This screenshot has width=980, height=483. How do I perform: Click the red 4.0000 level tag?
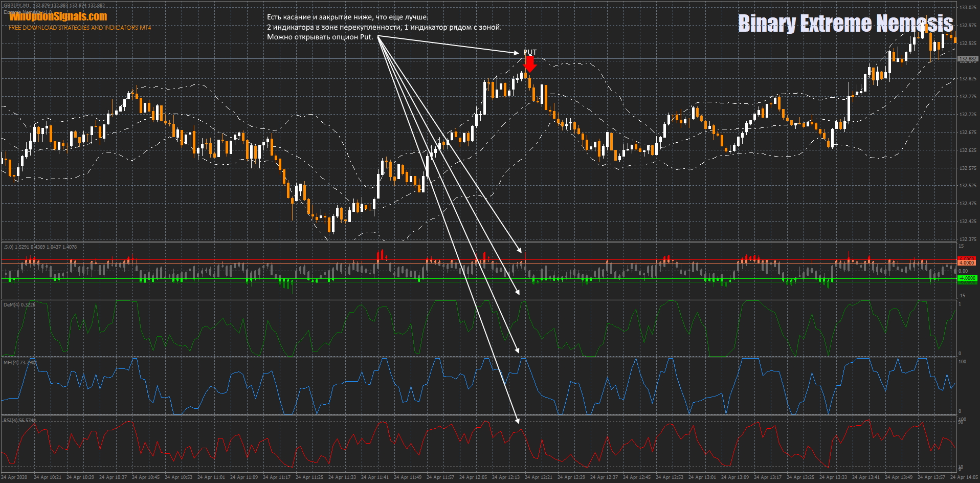[967, 262]
